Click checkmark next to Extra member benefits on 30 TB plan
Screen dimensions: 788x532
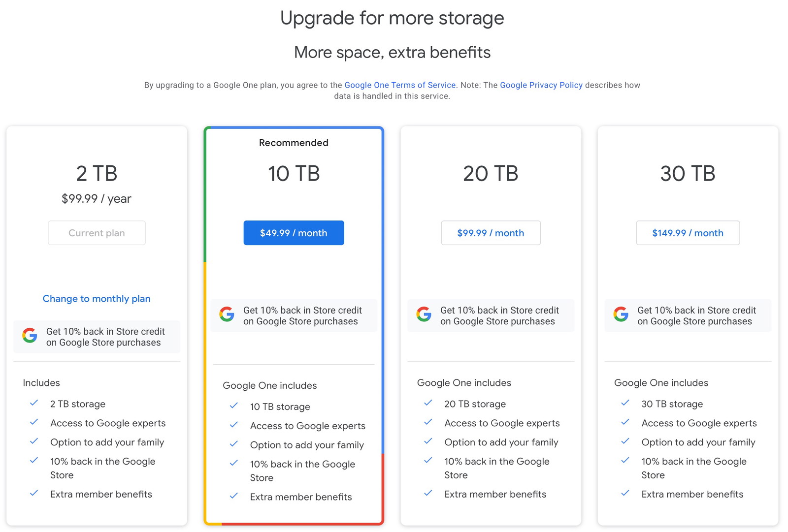(x=625, y=493)
